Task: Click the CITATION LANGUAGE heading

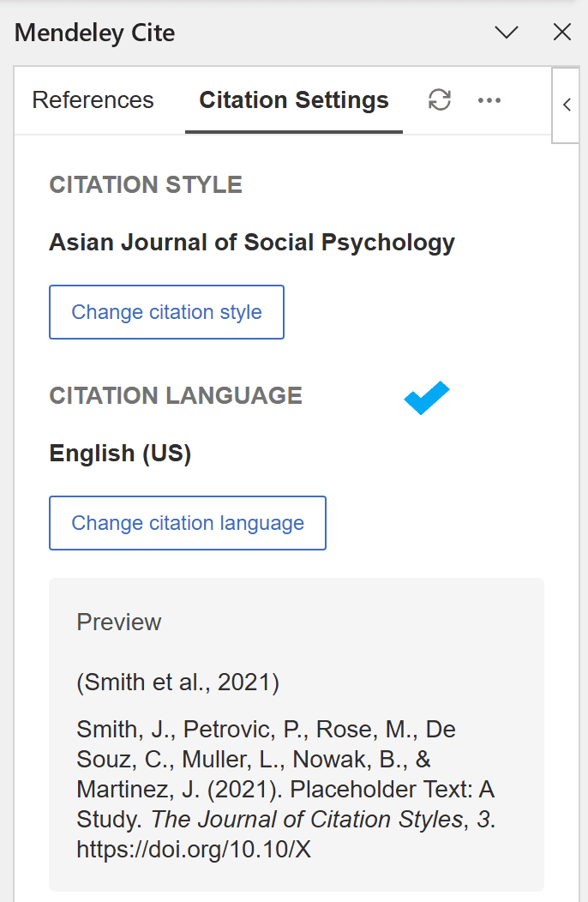Action: click(176, 396)
